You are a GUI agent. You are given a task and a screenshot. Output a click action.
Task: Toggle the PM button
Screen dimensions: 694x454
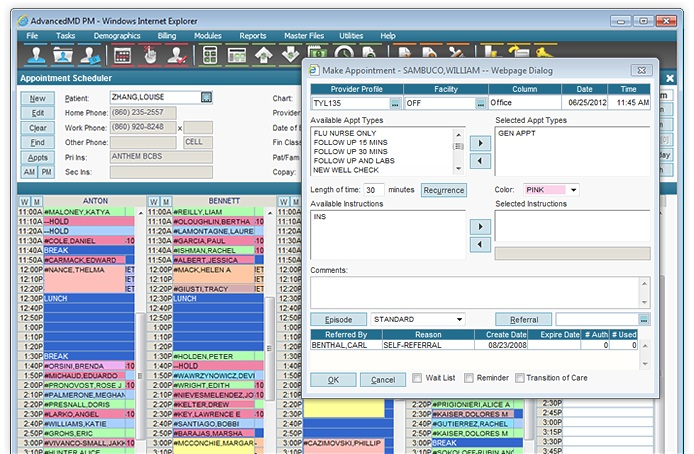(46, 172)
